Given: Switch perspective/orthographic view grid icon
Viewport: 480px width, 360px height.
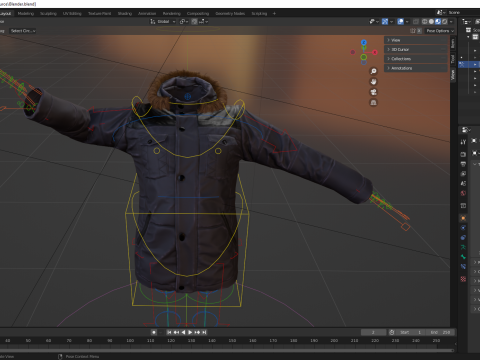Looking at the screenshot, I should click(x=374, y=103).
